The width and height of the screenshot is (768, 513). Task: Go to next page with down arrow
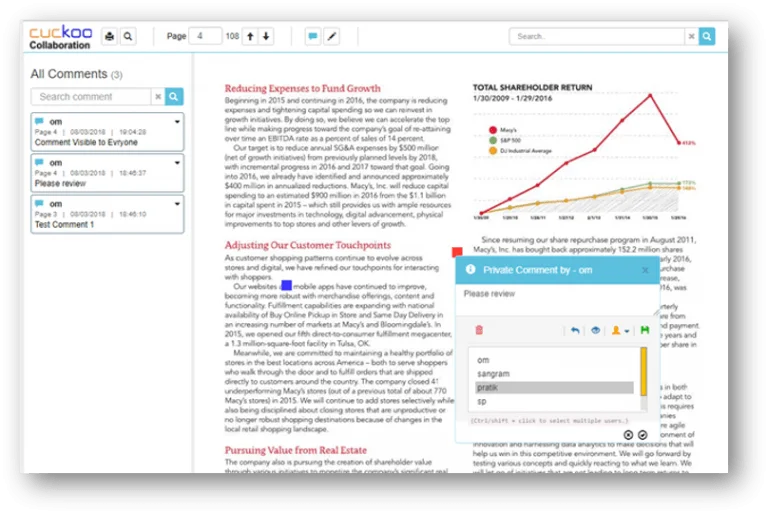(266, 36)
